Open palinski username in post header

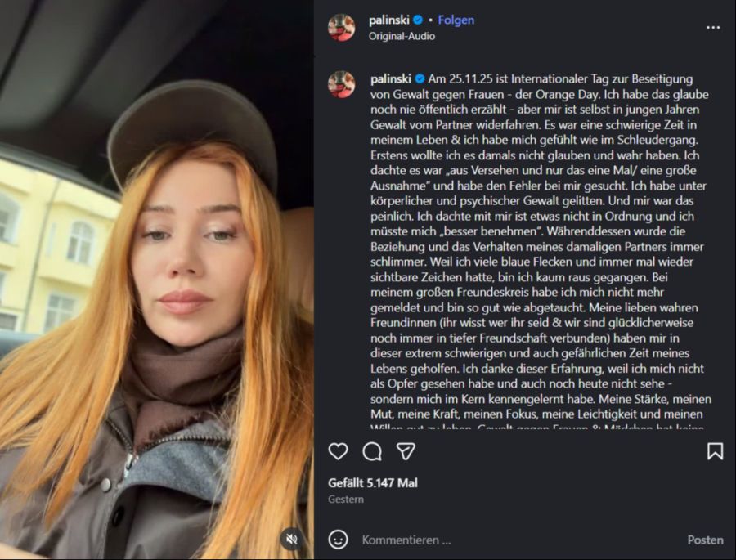(388, 20)
